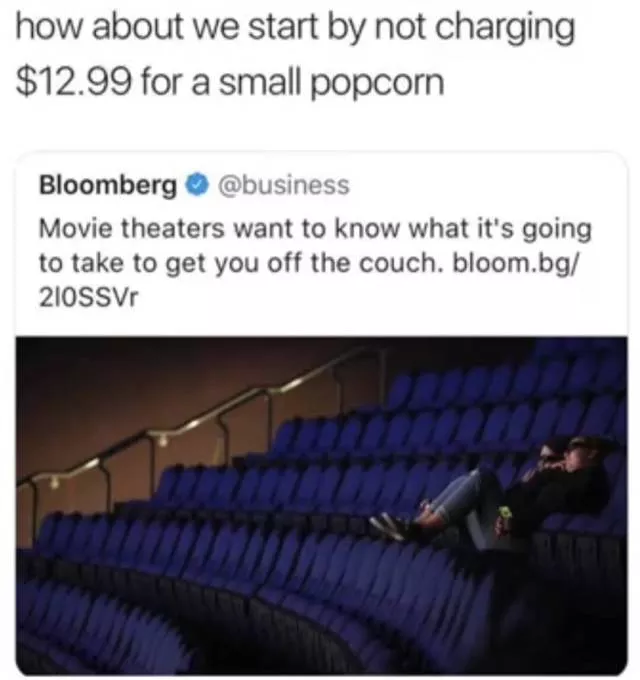Click the words "small popcorn" in tweet

click(x=331, y=84)
